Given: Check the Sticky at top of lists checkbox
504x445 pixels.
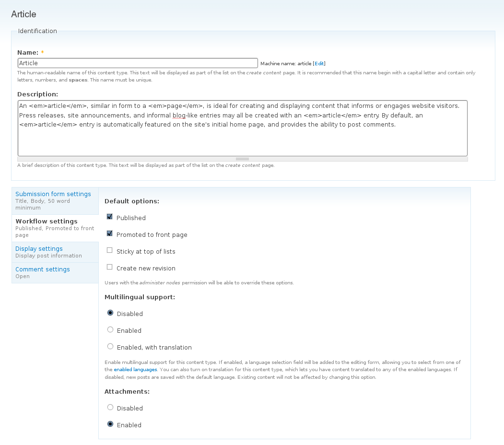Looking at the screenshot, I should coord(109,250).
